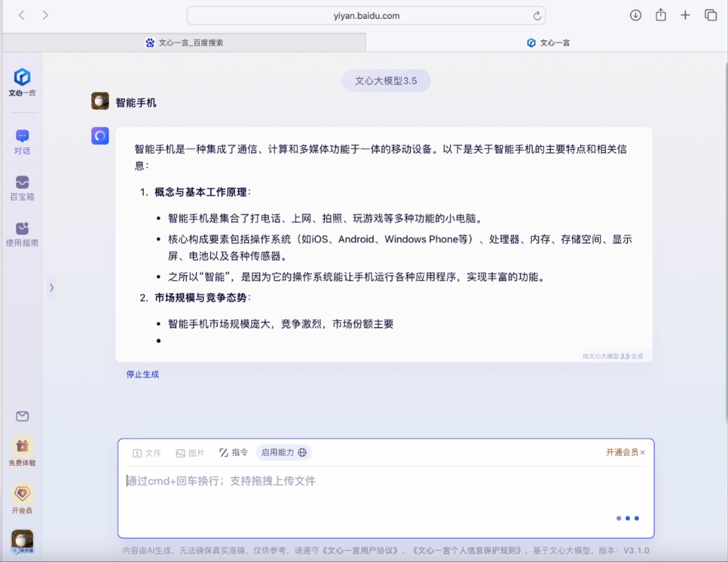Viewport: 728px width, 562px height.
Task: Open the 《文心一言个人信息保护规则》 link
Action: (x=467, y=550)
